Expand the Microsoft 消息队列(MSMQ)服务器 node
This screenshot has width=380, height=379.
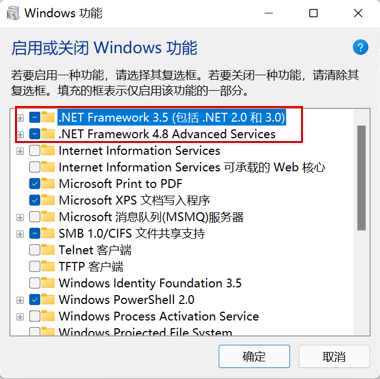(x=20, y=217)
